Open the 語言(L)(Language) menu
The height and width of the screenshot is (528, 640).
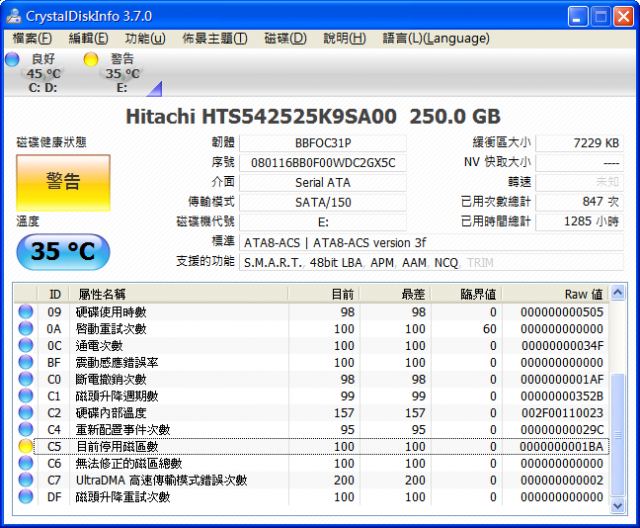point(436,38)
